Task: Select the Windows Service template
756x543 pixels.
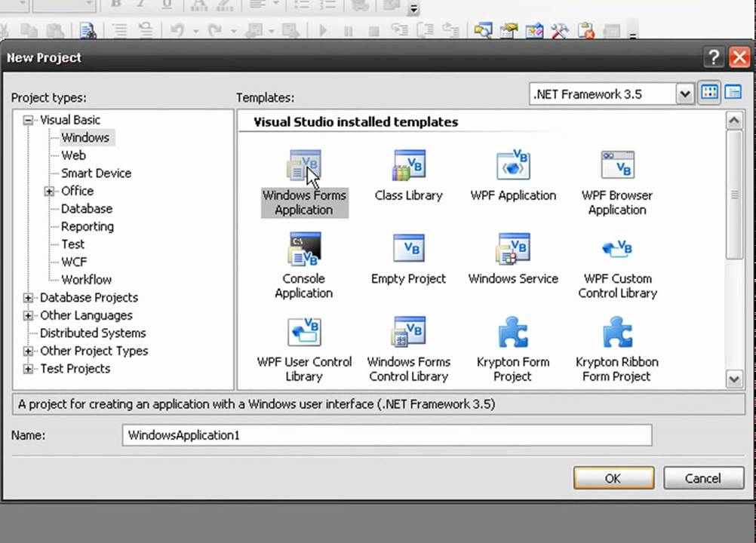Action: 513,259
